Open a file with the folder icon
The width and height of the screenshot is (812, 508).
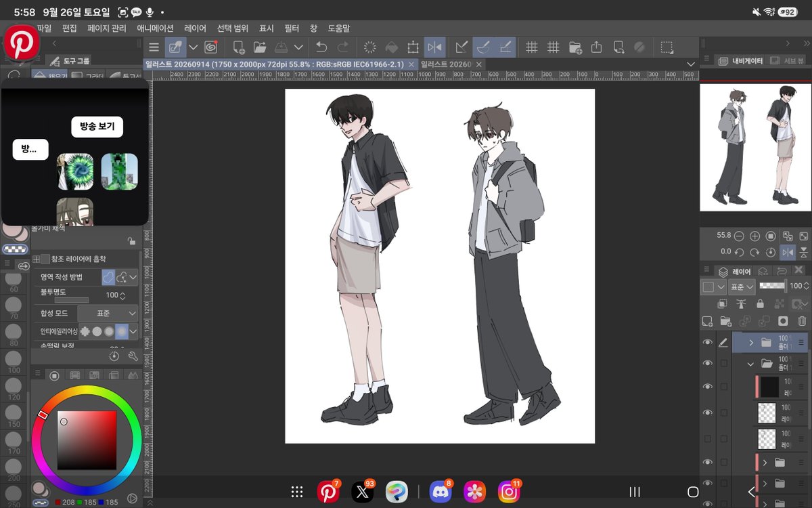pyautogui.click(x=260, y=47)
